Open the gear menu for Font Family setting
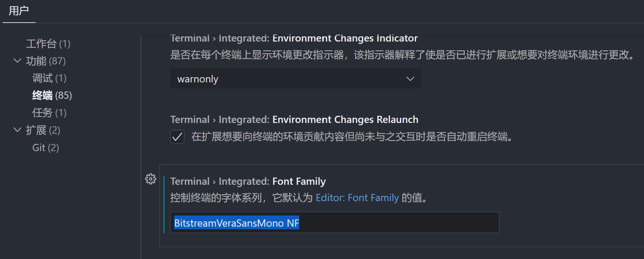 click(x=151, y=179)
